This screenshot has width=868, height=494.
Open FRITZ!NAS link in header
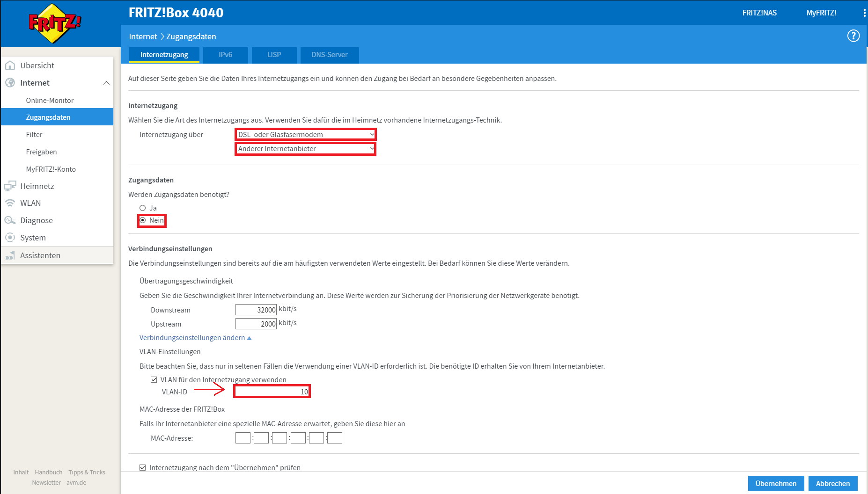[x=759, y=13]
